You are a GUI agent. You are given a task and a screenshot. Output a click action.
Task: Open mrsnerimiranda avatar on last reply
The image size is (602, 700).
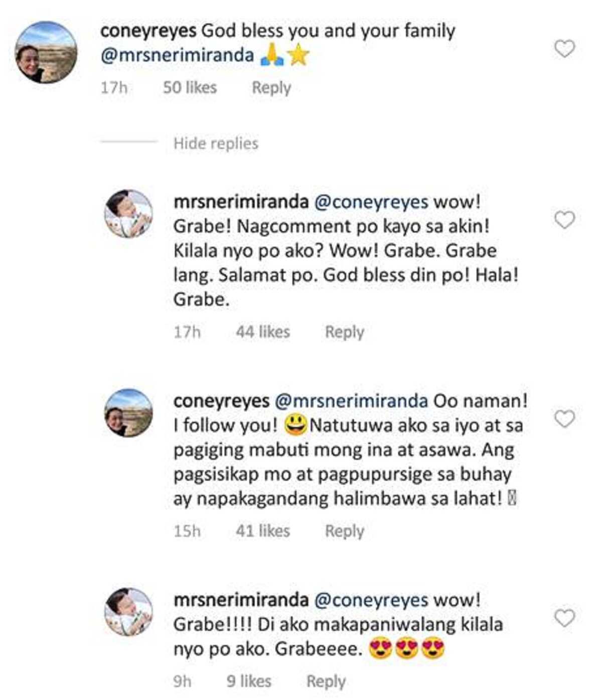(128, 612)
